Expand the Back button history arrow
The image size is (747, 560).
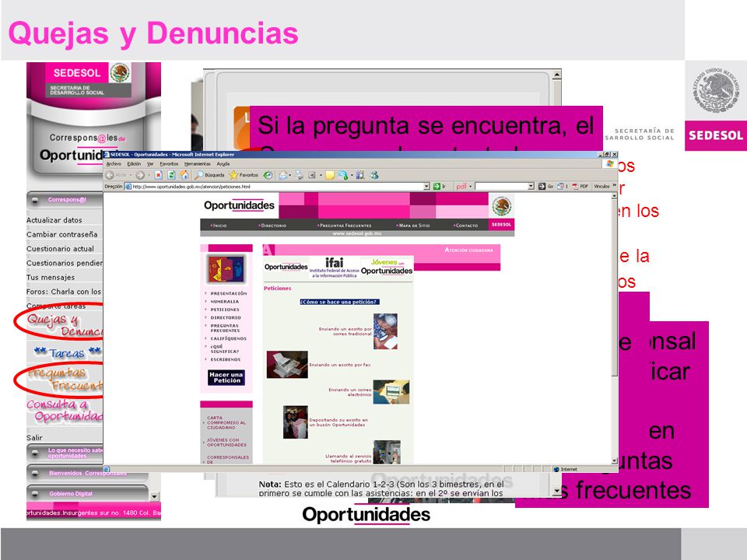pyautogui.click(x=131, y=175)
